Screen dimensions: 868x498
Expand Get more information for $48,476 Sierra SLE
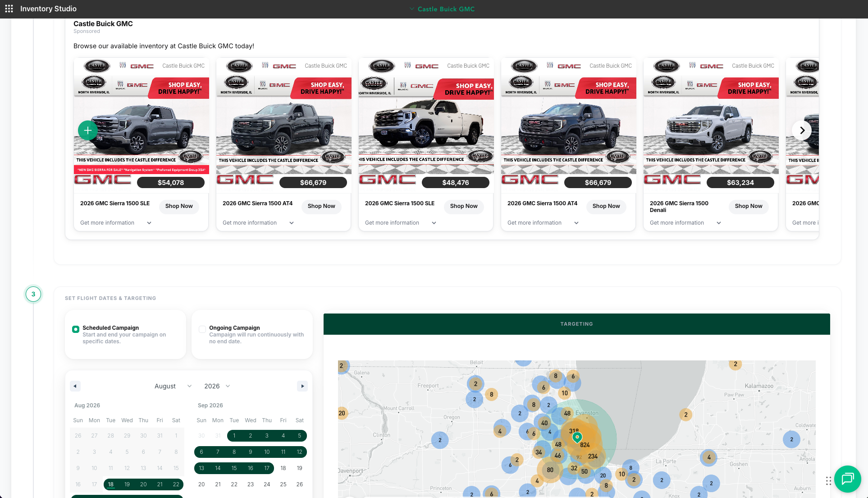tap(401, 223)
